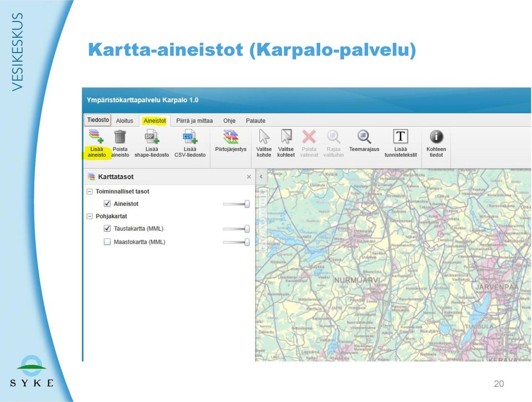Screen dimensions: 532x402
Task: Click the Rajaa valittuihin magnifier icon
Action: pos(334,137)
